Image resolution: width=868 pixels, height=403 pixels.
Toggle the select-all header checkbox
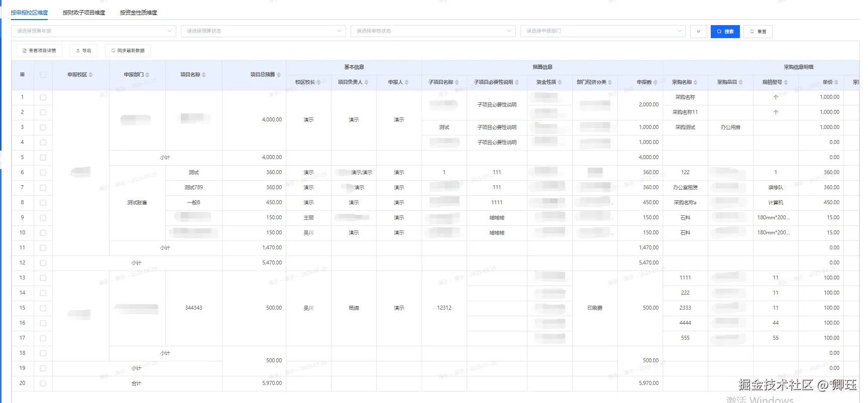pyautogui.click(x=43, y=75)
